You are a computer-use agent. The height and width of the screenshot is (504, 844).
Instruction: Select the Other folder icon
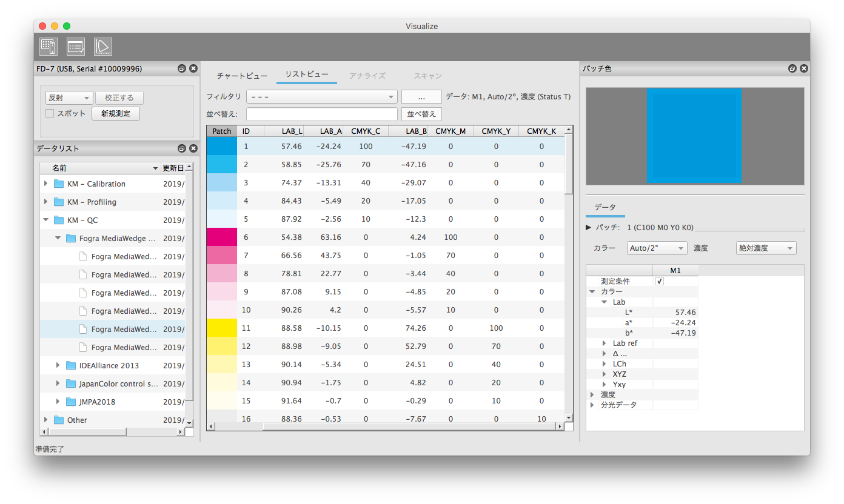pyautogui.click(x=59, y=420)
